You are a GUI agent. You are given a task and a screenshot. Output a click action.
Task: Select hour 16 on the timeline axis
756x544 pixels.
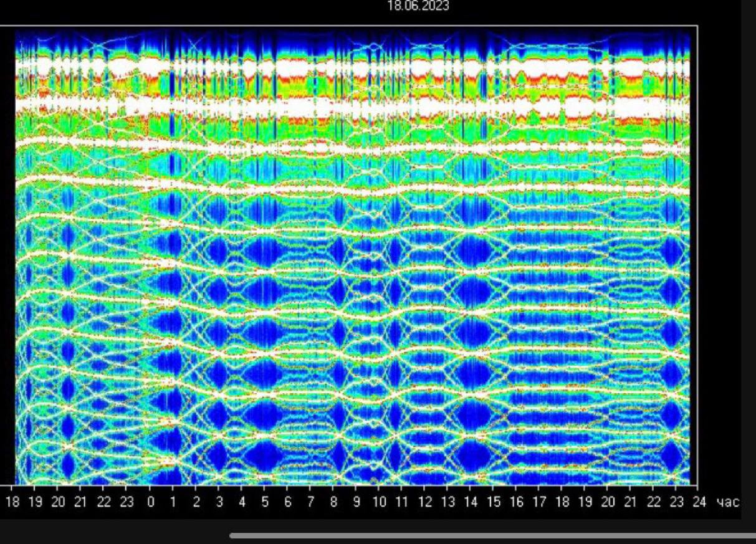pyautogui.click(x=516, y=502)
